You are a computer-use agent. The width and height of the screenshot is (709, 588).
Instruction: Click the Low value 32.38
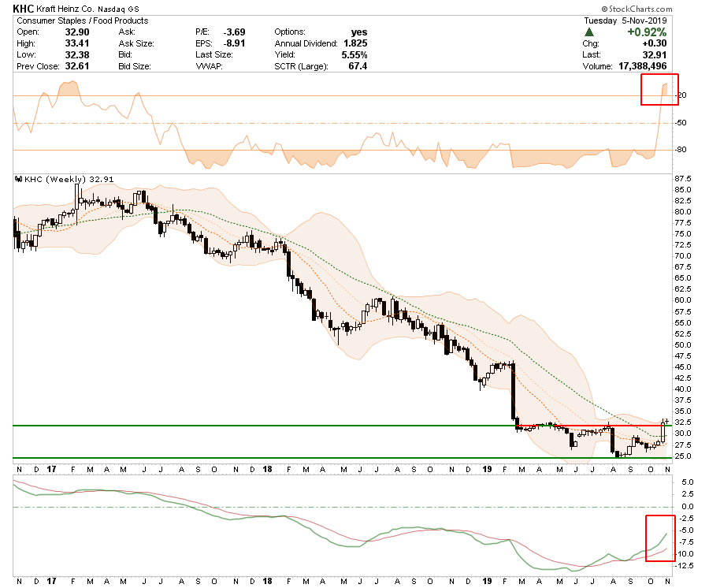[x=77, y=54]
